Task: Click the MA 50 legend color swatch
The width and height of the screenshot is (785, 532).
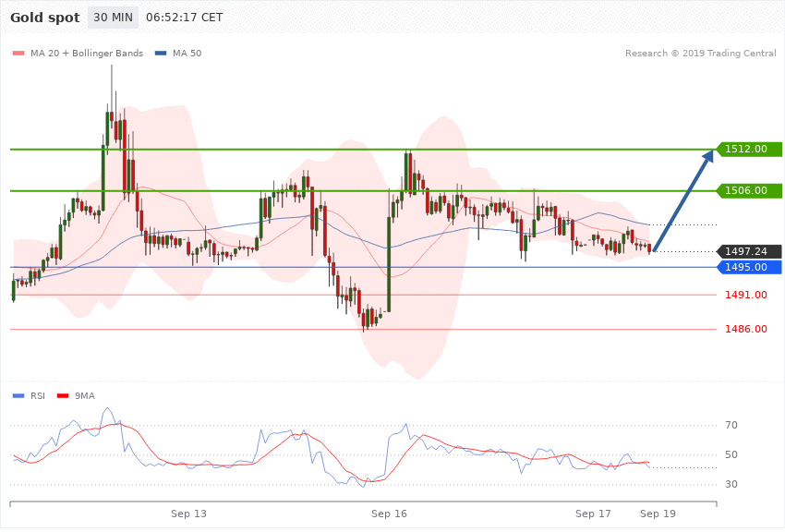Action: tap(161, 53)
